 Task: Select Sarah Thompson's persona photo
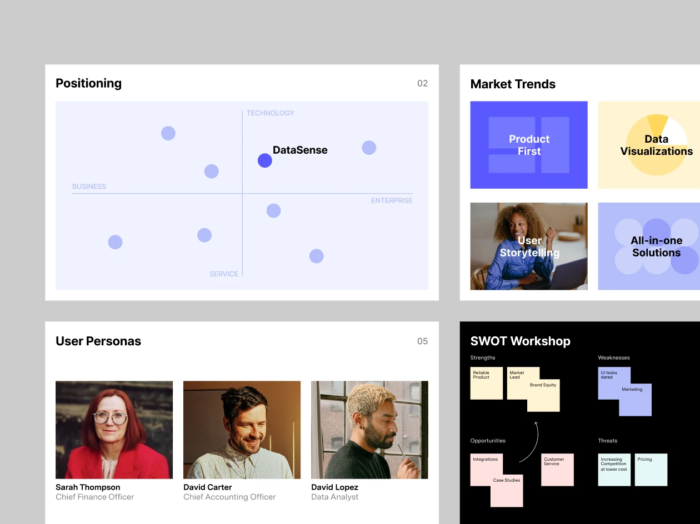114,429
